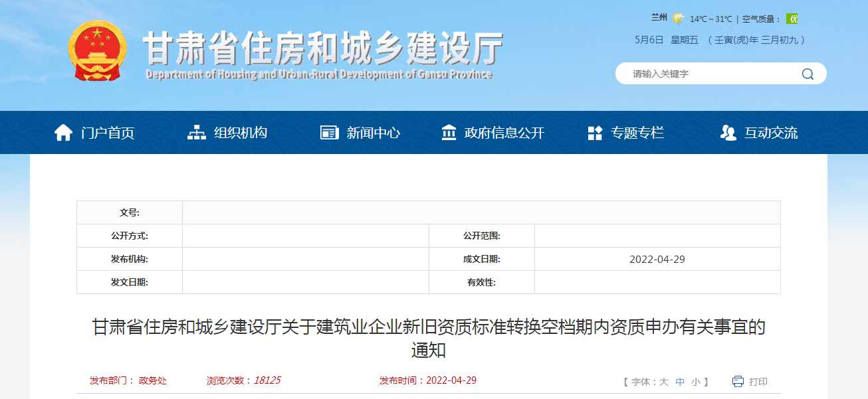Image resolution: width=868 pixels, height=399 pixels.
Task: Click the green air quality badge 优
Action: (792, 19)
